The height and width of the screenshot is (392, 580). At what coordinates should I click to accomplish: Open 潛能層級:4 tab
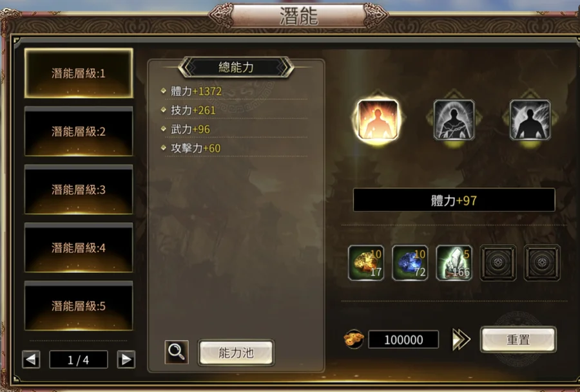(79, 248)
